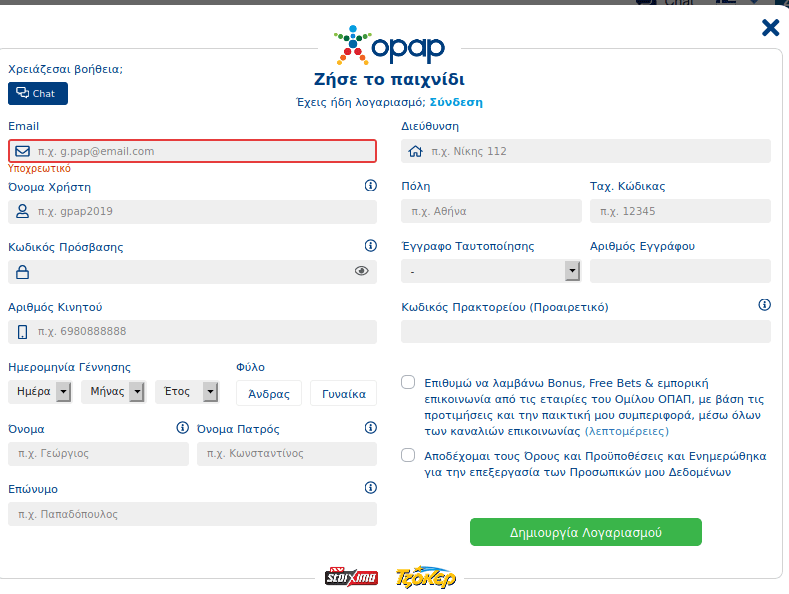Click the Email input field
789x594 pixels.
[192, 151]
